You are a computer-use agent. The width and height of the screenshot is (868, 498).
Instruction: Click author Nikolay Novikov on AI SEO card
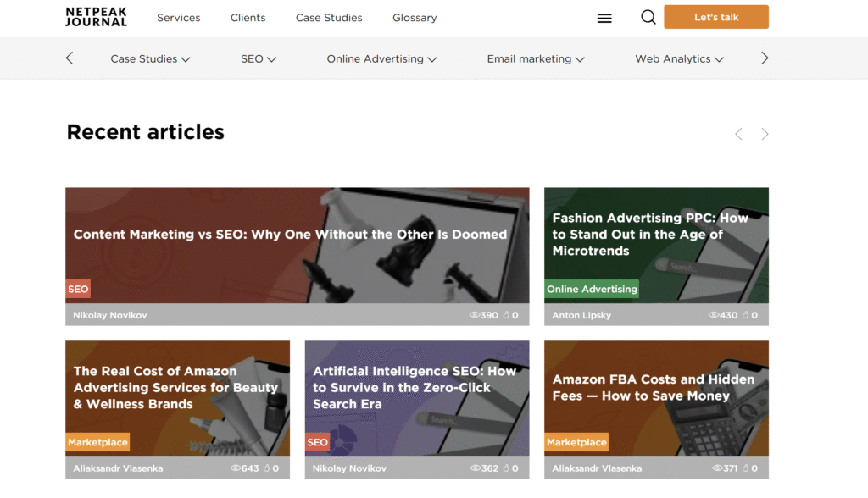point(349,468)
